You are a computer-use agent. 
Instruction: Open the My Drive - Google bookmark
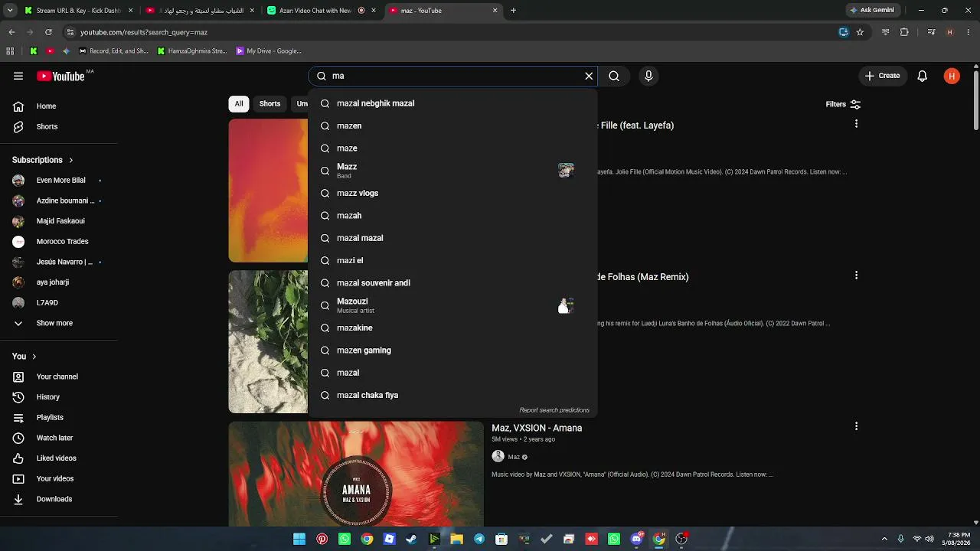click(269, 51)
